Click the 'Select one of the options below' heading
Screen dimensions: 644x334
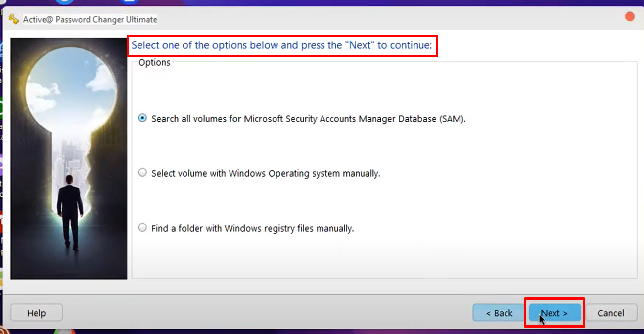coord(281,46)
